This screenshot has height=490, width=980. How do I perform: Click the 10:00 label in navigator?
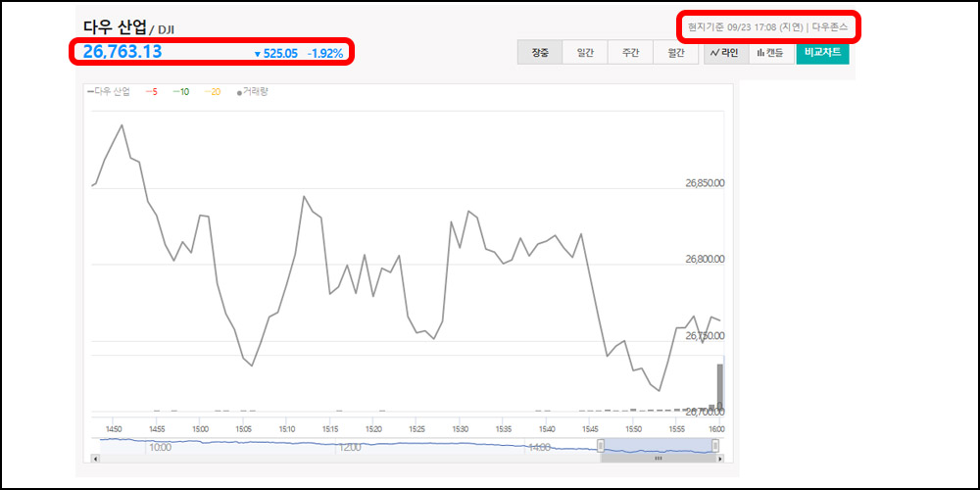(160, 448)
